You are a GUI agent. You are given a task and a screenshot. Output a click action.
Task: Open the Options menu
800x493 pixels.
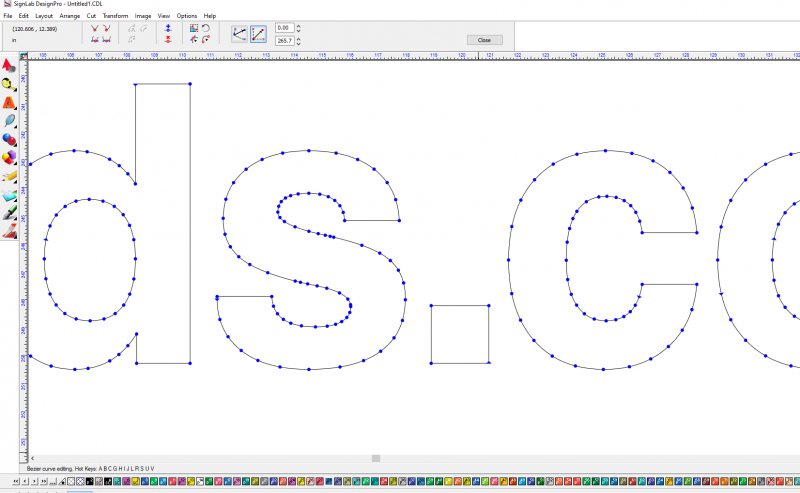pyautogui.click(x=187, y=16)
